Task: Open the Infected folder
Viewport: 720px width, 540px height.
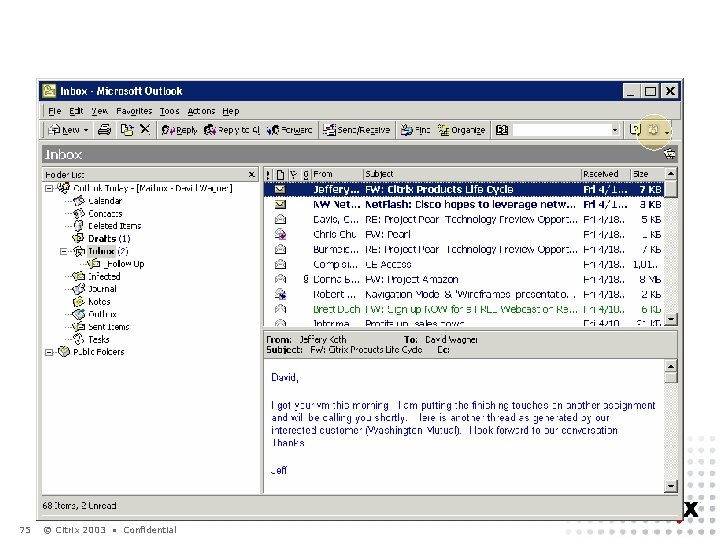Action: (x=104, y=276)
